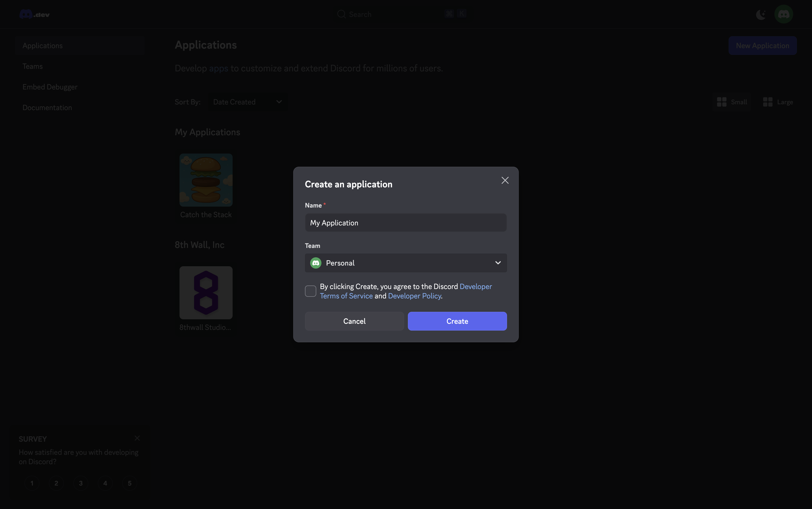Click the Discord .dev logo
This screenshot has width=812, height=509.
pyautogui.click(x=34, y=15)
